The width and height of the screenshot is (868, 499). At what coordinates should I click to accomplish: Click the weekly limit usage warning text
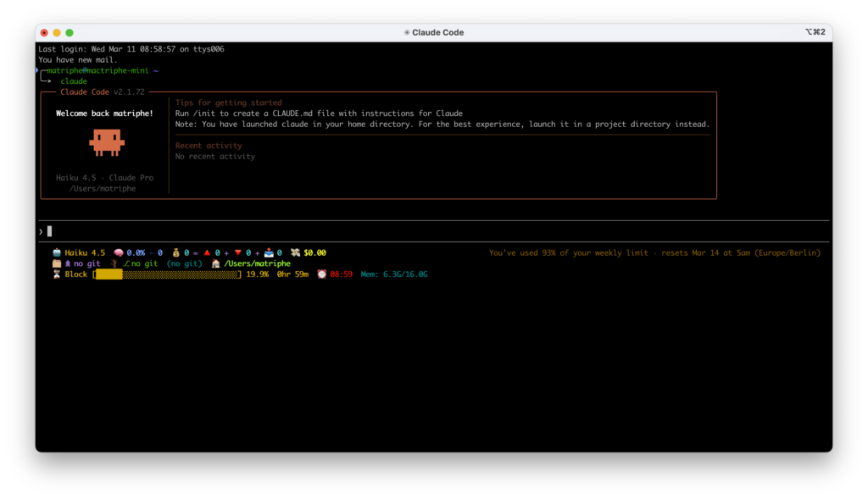point(654,252)
